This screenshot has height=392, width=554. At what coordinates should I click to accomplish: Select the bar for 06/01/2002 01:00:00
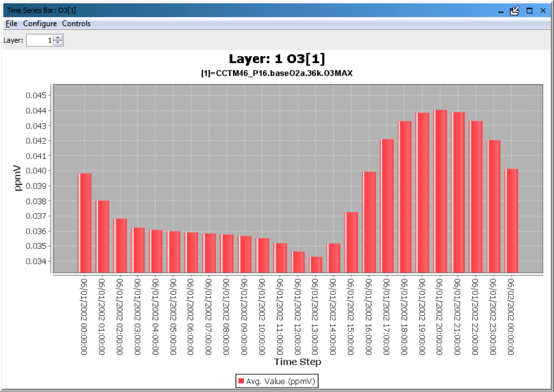click(102, 236)
